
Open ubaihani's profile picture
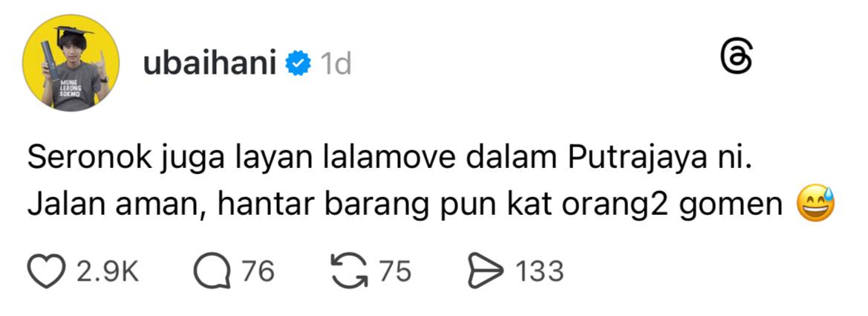pyautogui.click(x=71, y=62)
